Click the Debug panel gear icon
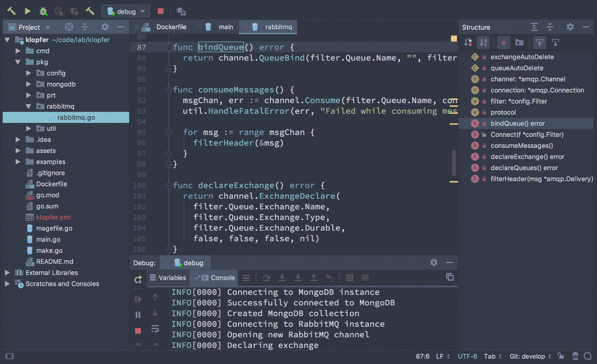 coord(434,262)
